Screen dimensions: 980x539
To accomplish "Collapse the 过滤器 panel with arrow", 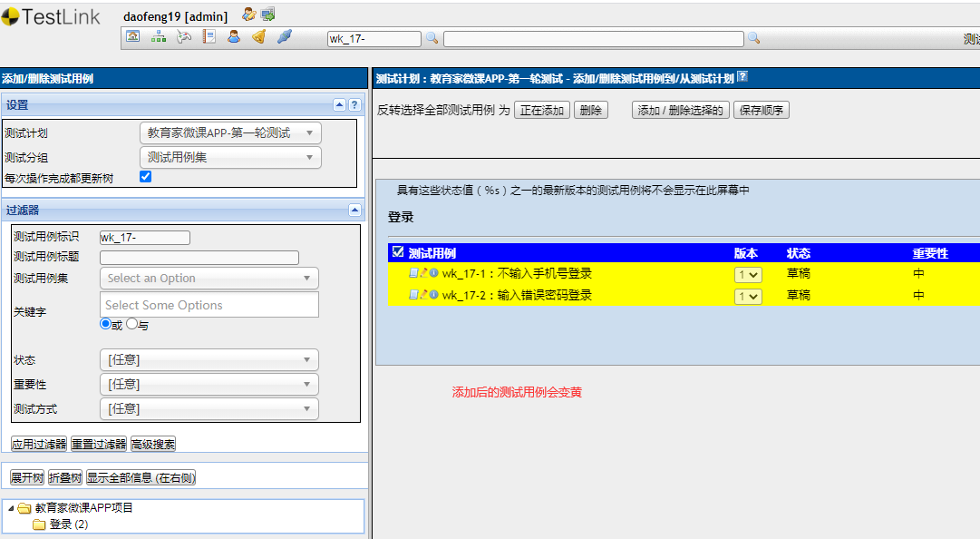I will click(354, 211).
